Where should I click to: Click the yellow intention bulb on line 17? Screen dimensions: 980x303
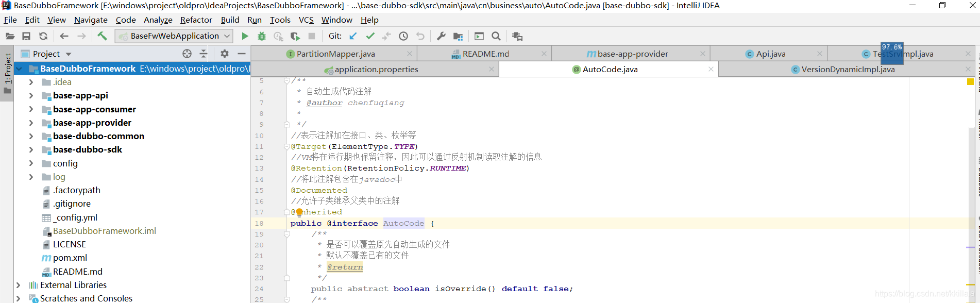(x=299, y=212)
